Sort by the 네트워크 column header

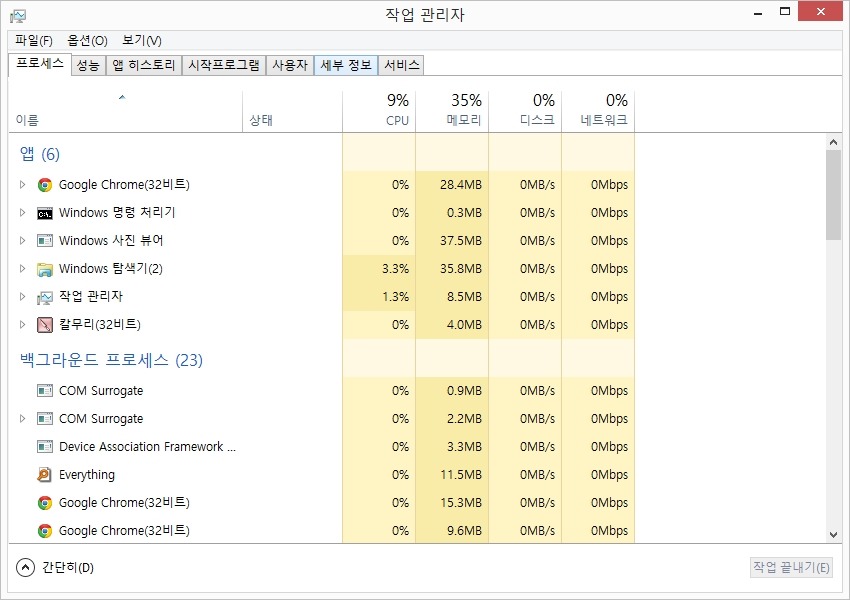598,112
